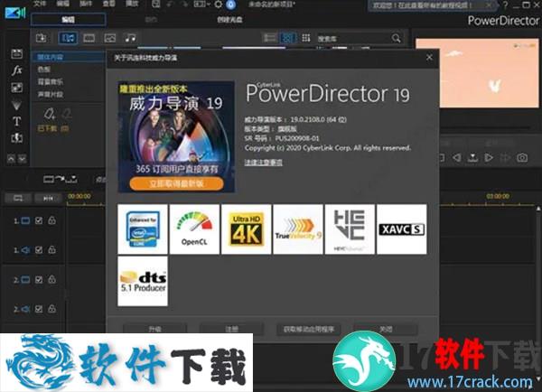Step to previous frame in preview
This screenshot has width=542, height=392.
pos(456,158)
